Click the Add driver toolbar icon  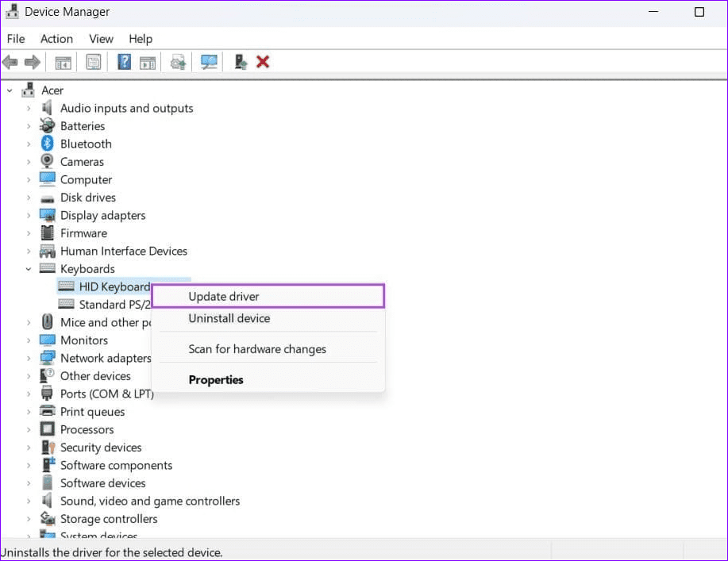coord(241,62)
